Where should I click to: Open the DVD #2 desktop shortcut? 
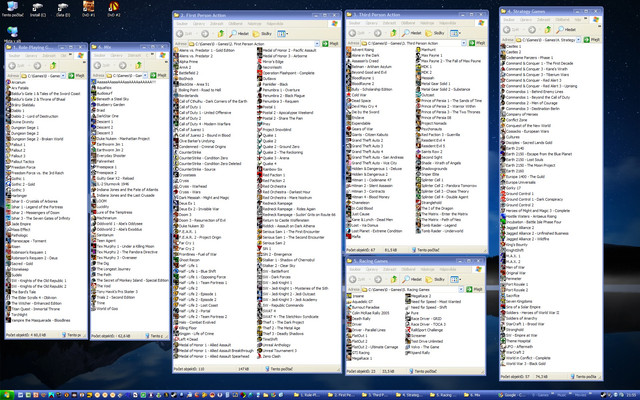point(113,7)
